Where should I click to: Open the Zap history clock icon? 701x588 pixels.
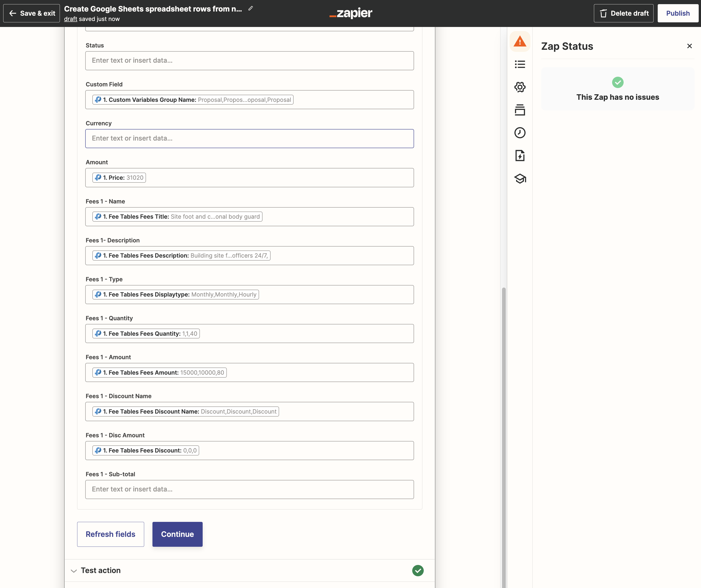tap(520, 132)
